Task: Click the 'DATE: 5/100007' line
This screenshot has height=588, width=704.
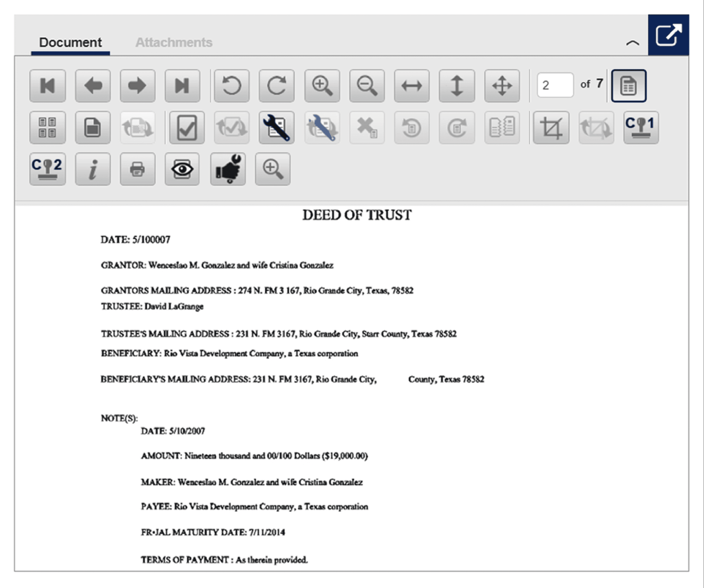Action: (135, 240)
